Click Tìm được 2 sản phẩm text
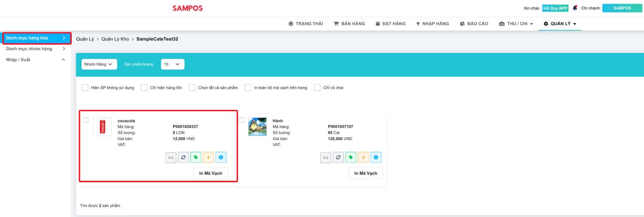The image size is (644, 217). 100,206
